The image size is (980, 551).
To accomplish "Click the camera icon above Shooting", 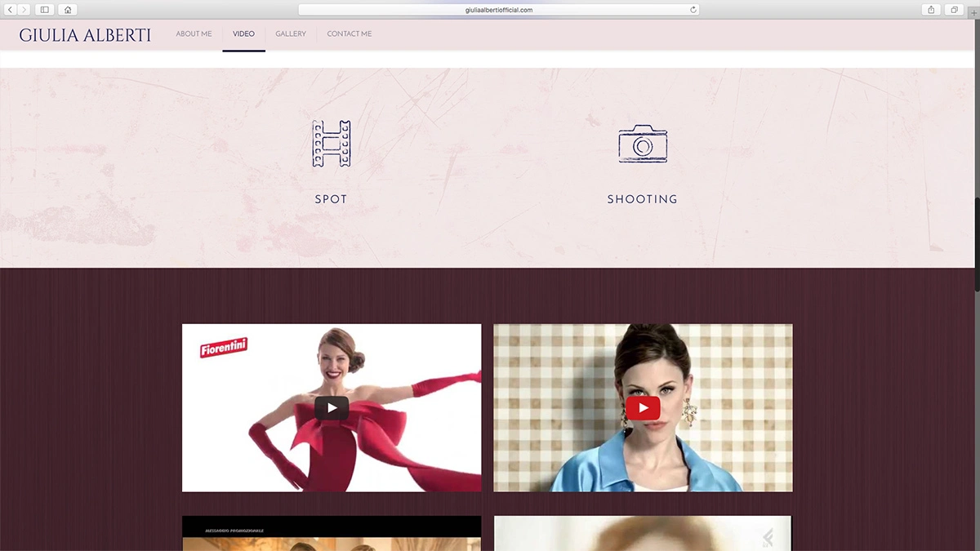I will [x=643, y=144].
